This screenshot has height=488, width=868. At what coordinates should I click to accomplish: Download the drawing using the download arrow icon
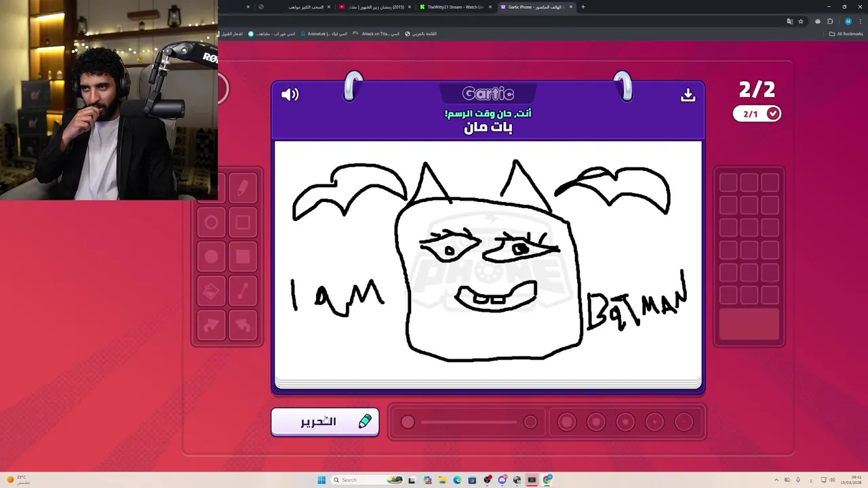pos(688,95)
